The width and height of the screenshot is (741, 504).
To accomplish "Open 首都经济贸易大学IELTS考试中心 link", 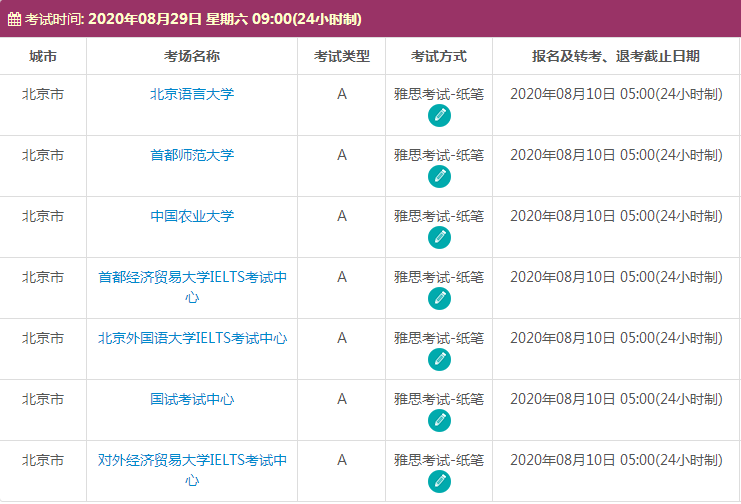I will [192, 287].
